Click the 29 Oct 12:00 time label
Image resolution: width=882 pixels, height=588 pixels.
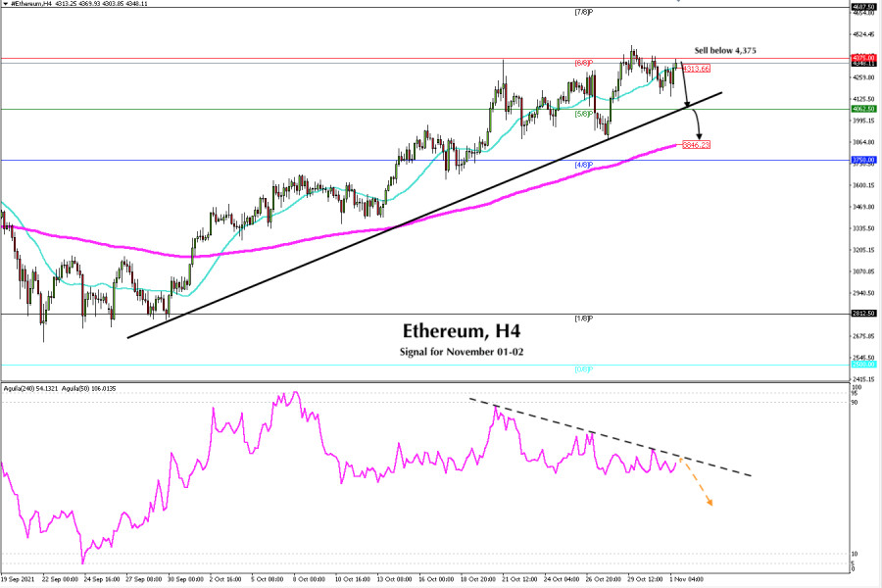pos(645,579)
